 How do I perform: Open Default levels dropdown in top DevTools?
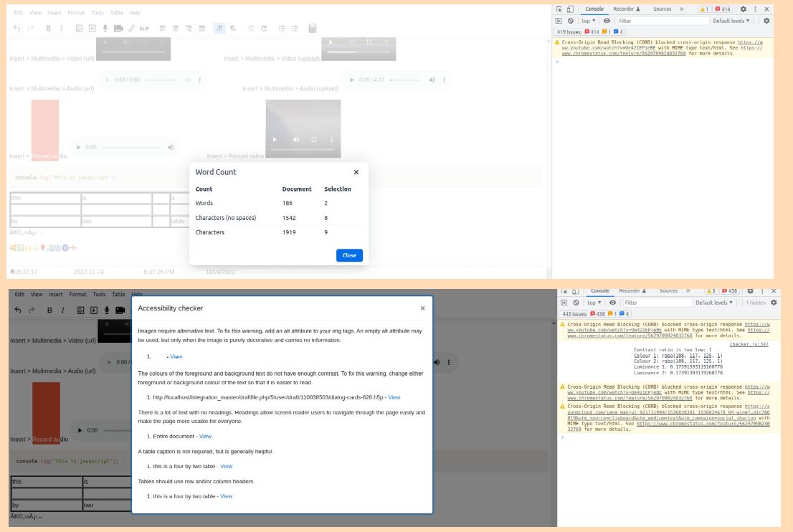[x=731, y=21]
